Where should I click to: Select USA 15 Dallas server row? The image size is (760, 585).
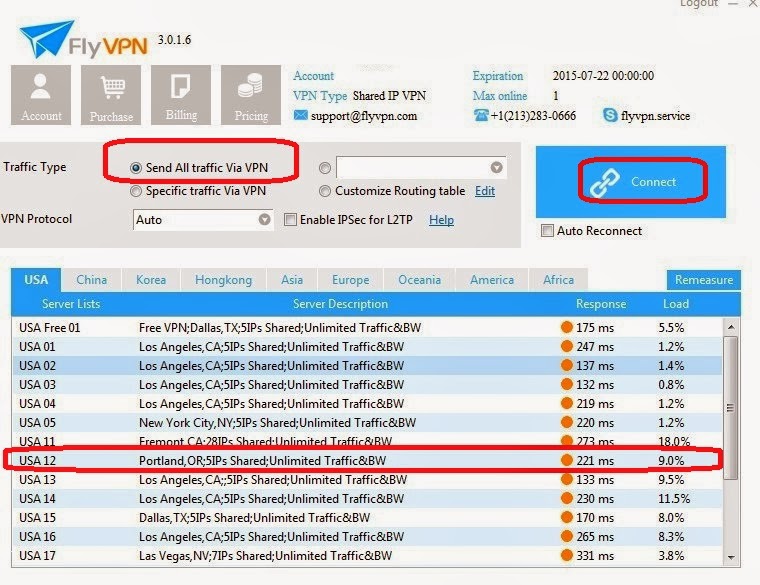point(367,517)
